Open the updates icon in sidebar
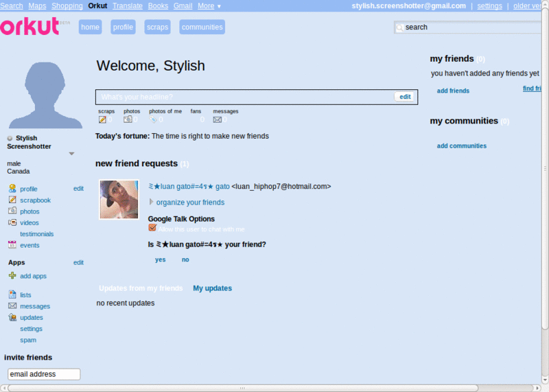Viewport: 549px width, 392px height. pyautogui.click(x=12, y=317)
